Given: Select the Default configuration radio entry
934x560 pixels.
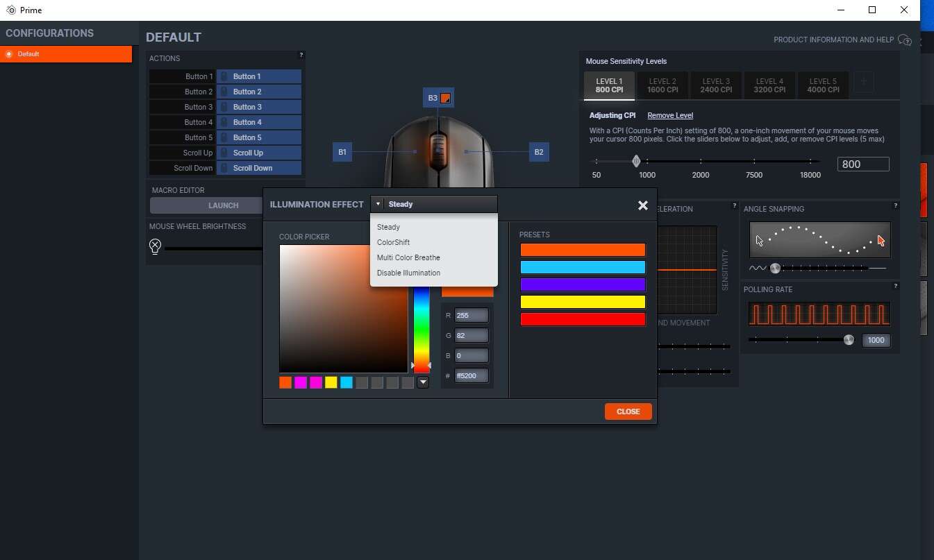Looking at the screenshot, I should pos(9,54).
